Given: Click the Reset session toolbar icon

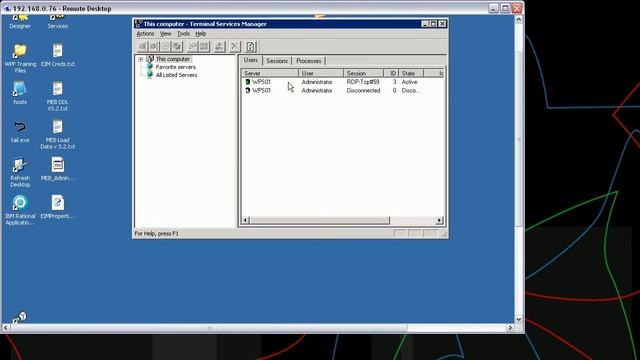Looking at the screenshot, I should tap(193, 47).
